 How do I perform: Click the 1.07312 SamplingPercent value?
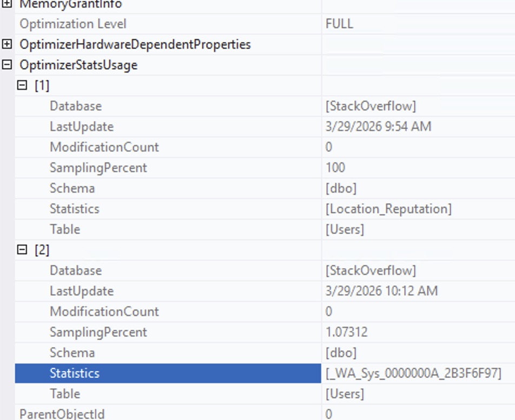pos(346,332)
